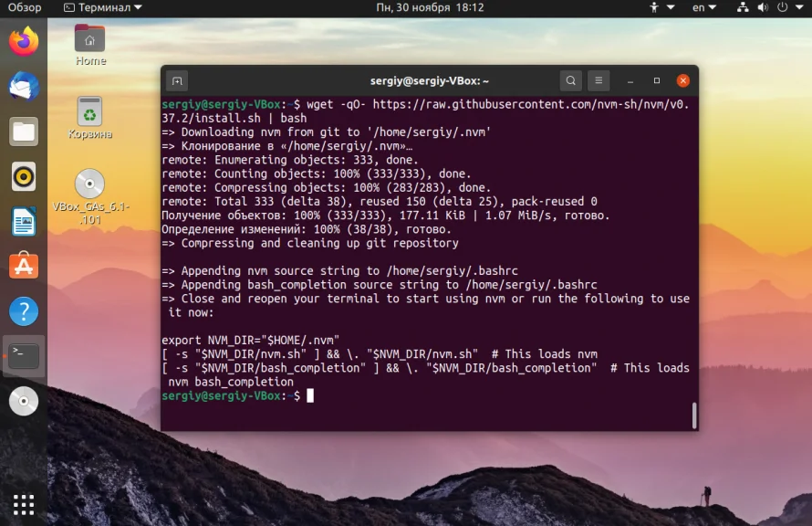Click the terminal scrollbar
This screenshot has height=526, width=812.
694,416
